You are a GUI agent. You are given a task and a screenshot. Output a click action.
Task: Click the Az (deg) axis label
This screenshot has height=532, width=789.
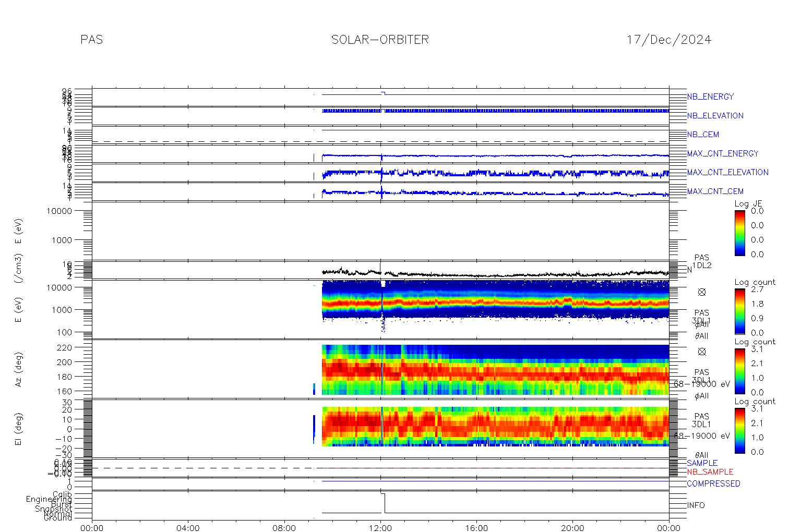pos(19,369)
